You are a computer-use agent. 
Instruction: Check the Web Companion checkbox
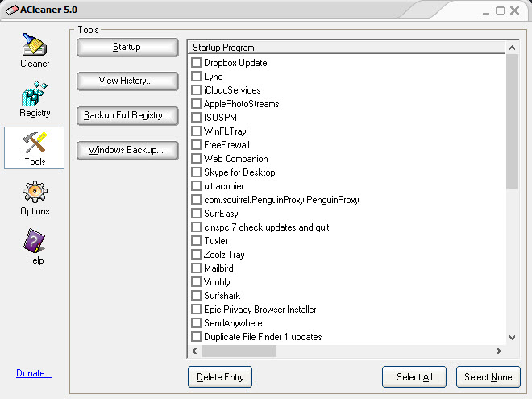point(196,159)
